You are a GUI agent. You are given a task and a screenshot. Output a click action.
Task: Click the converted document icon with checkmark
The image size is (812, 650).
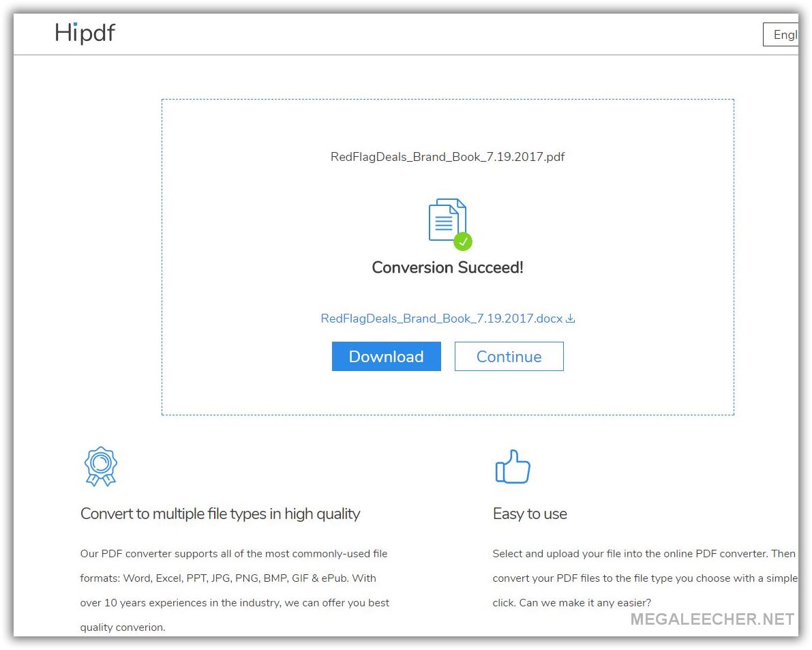(x=449, y=224)
